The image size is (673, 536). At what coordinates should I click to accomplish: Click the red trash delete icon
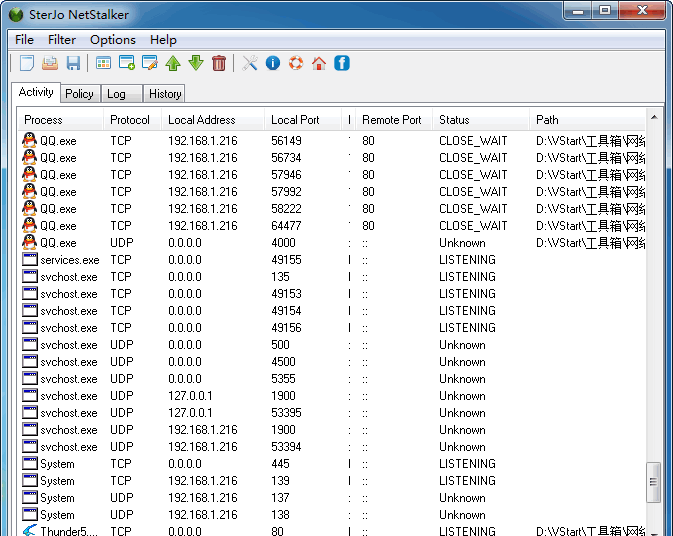coord(219,63)
